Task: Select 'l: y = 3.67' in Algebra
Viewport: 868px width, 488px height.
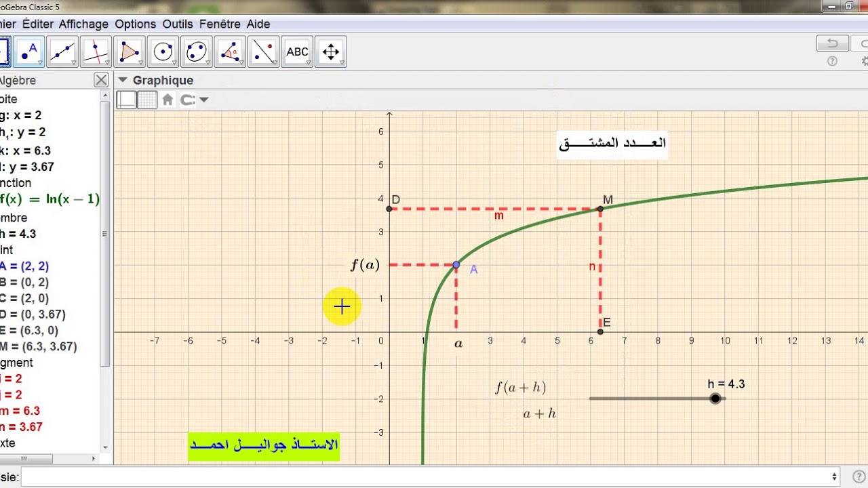Action: (27, 167)
